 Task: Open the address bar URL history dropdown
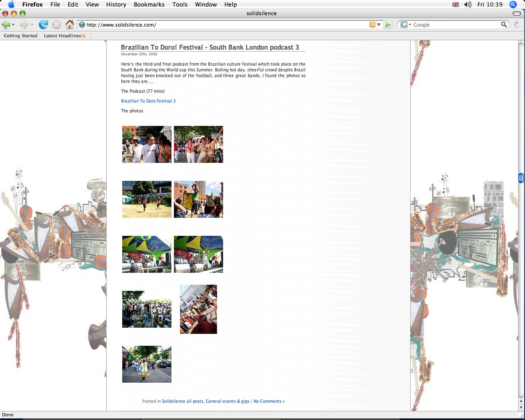click(x=379, y=25)
